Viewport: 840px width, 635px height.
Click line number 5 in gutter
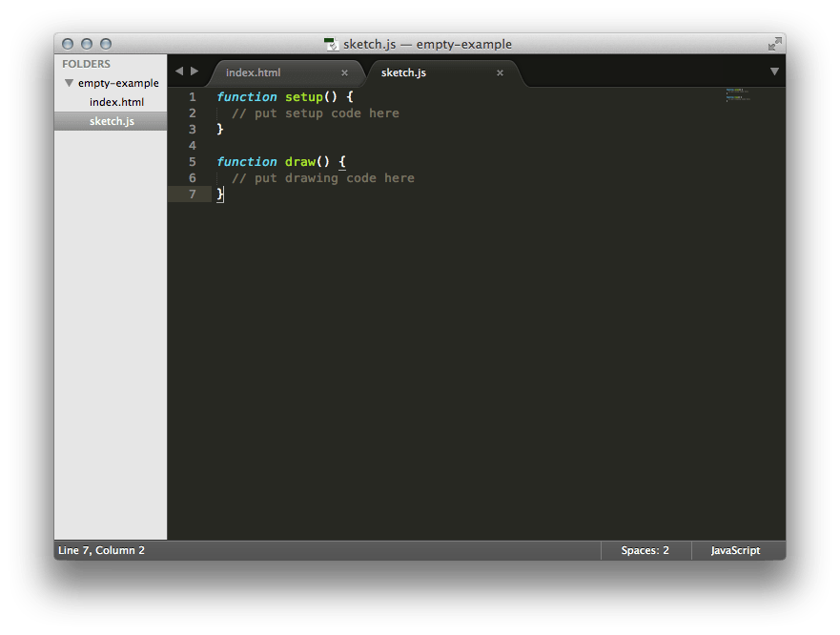click(193, 162)
